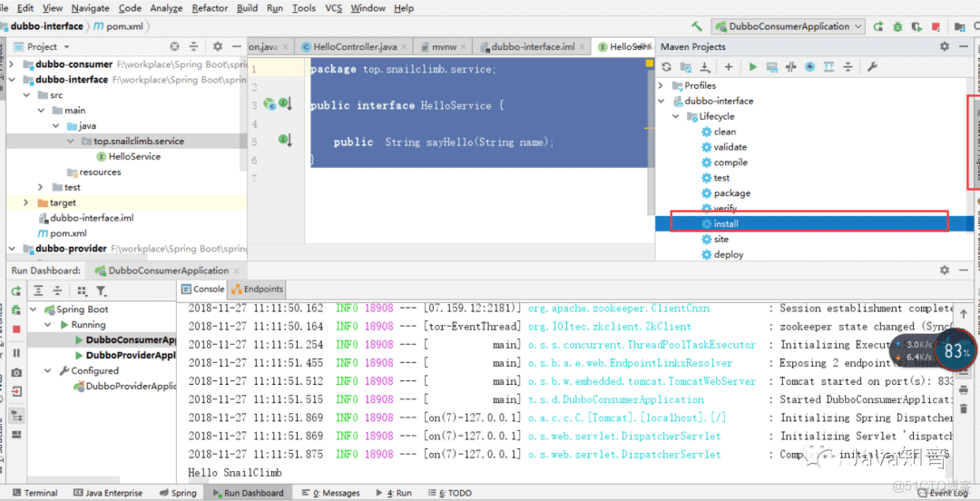Collapse all in Project panel header
The height and width of the screenshot is (501, 980).
tap(194, 46)
